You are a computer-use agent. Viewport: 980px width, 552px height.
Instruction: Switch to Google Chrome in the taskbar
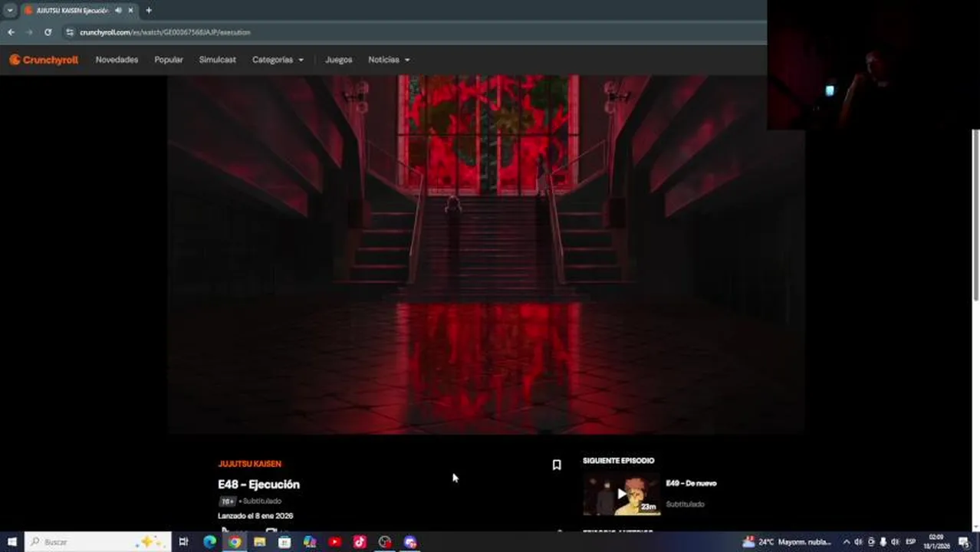235,542
